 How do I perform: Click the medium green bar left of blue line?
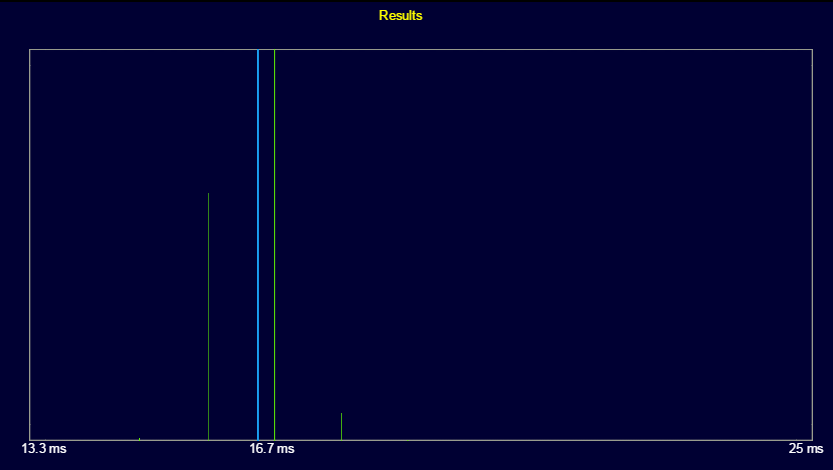pos(208,317)
